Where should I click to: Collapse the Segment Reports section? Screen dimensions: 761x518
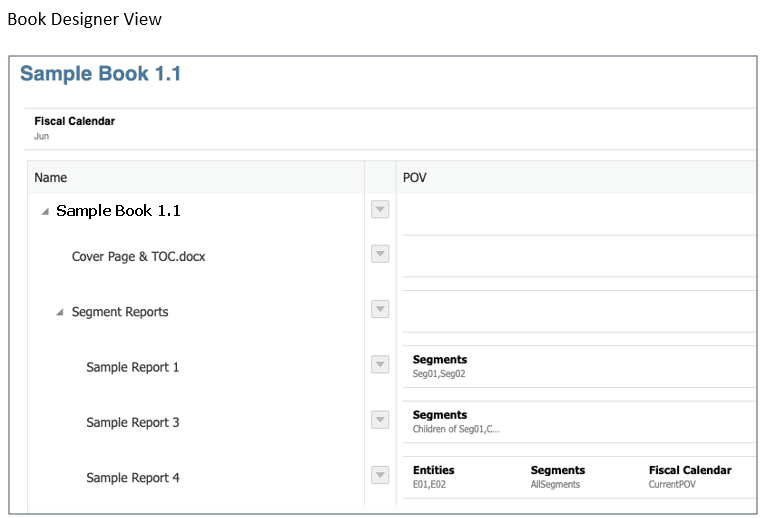click(x=60, y=313)
